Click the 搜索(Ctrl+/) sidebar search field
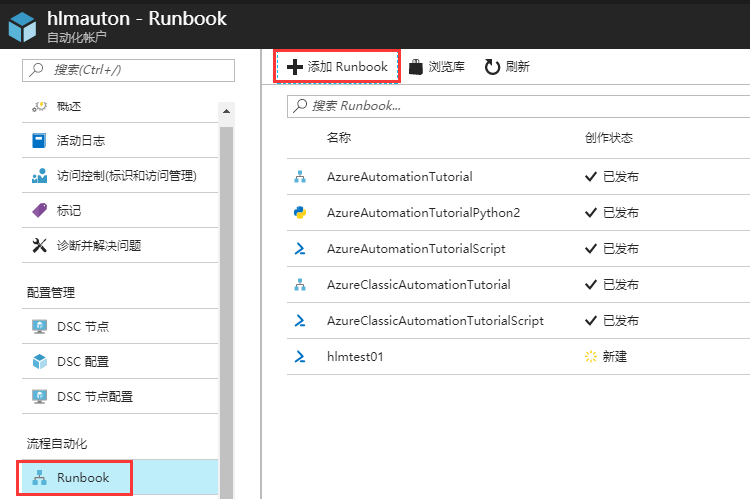This screenshot has width=750, height=499. click(128, 70)
